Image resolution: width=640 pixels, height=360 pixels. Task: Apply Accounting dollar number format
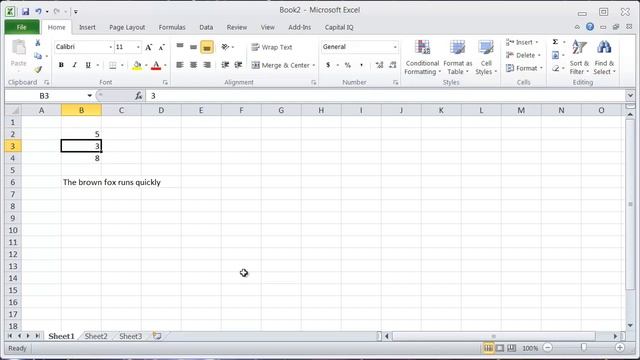(328, 65)
